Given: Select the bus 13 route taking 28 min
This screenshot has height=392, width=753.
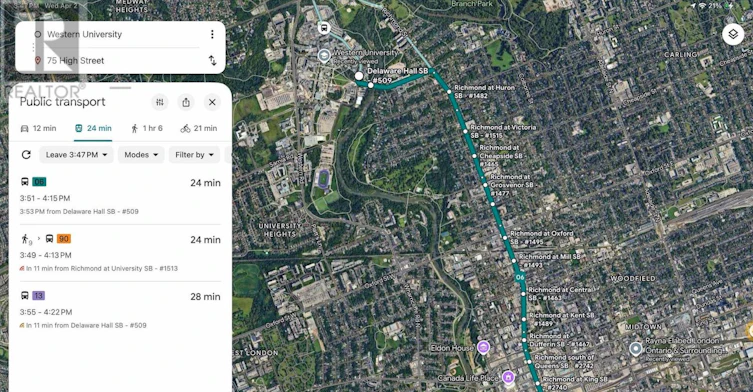Looking at the screenshot, I should click(x=120, y=310).
